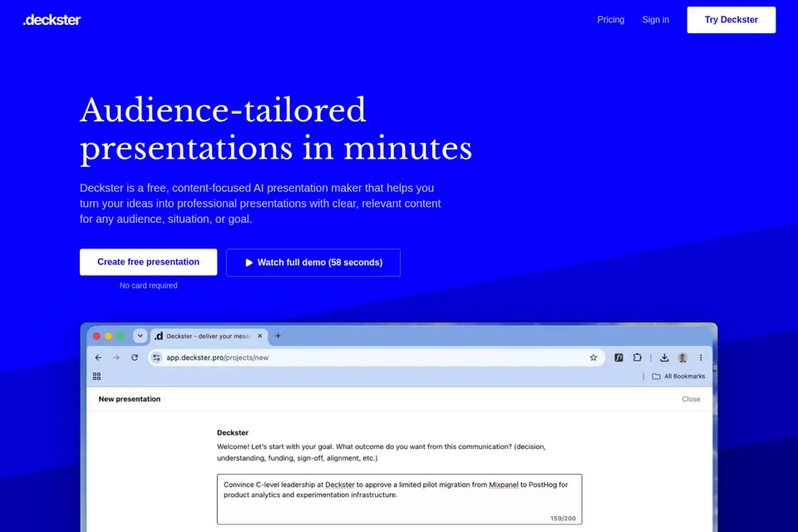Click the .deckster logo

coord(52,20)
